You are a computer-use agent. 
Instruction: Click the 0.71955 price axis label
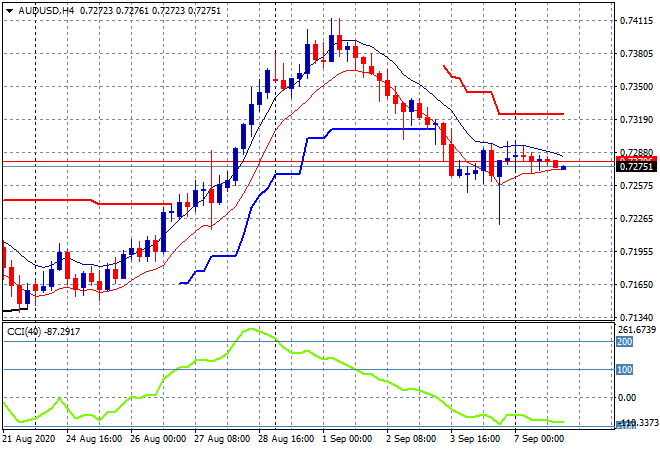pyautogui.click(x=636, y=252)
